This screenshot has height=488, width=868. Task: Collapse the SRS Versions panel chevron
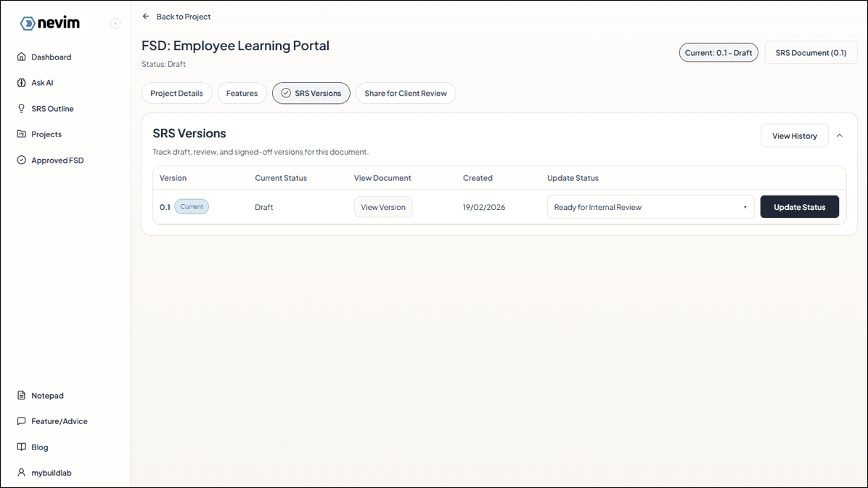pos(840,136)
